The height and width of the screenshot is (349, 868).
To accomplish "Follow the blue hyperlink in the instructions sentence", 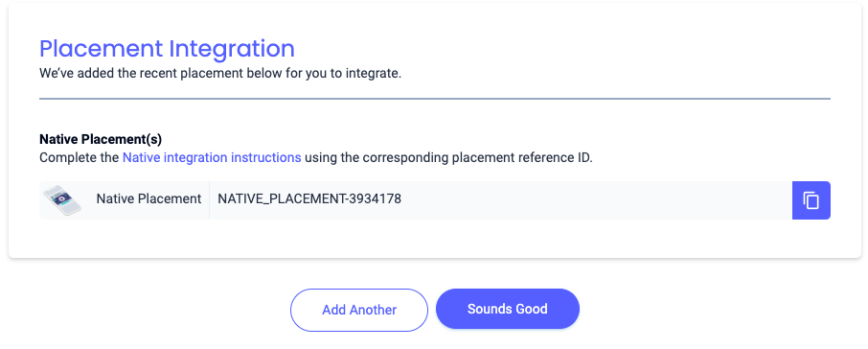I will [212, 157].
